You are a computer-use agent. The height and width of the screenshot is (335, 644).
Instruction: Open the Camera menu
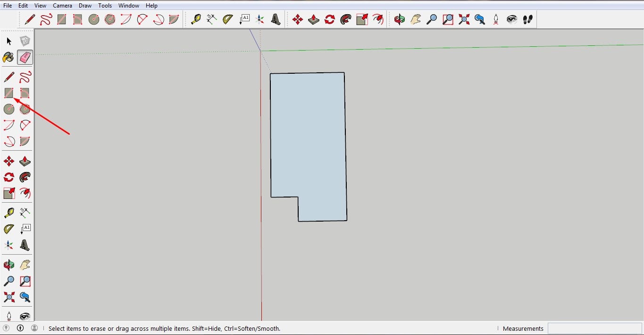62,6
